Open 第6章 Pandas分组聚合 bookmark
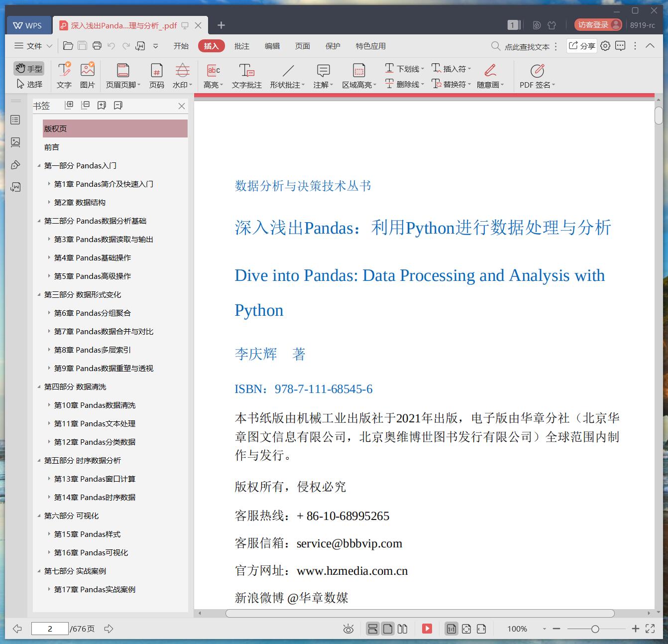The height and width of the screenshot is (644, 668). tap(93, 313)
